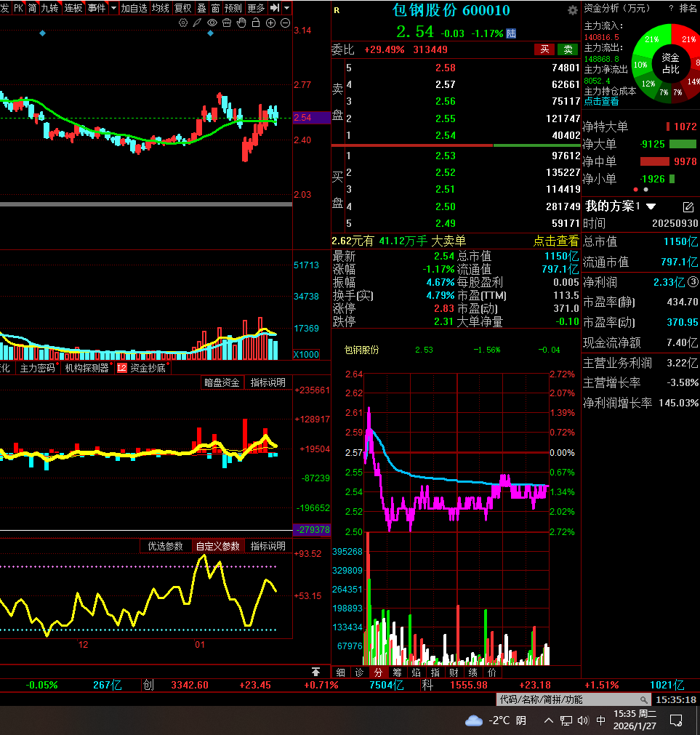Select 优选参数 option
Image resolution: width=700 pixels, height=735 pixels.
pos(166,546)
